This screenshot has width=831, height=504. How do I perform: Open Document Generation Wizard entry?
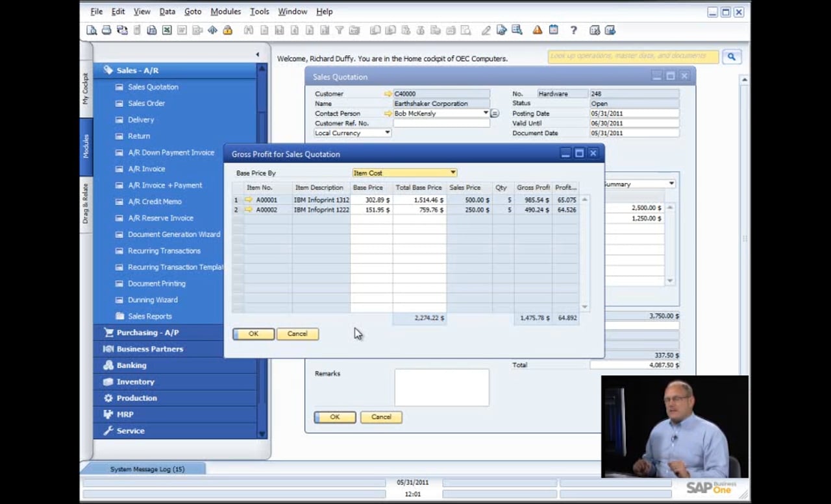pos(174,234)
